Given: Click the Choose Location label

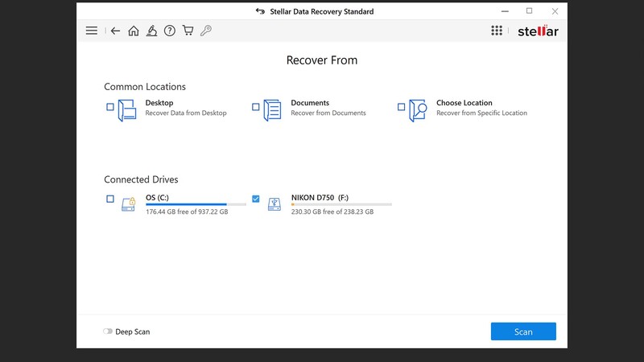Looking at the screenshot, I should [x=464, y=103].
